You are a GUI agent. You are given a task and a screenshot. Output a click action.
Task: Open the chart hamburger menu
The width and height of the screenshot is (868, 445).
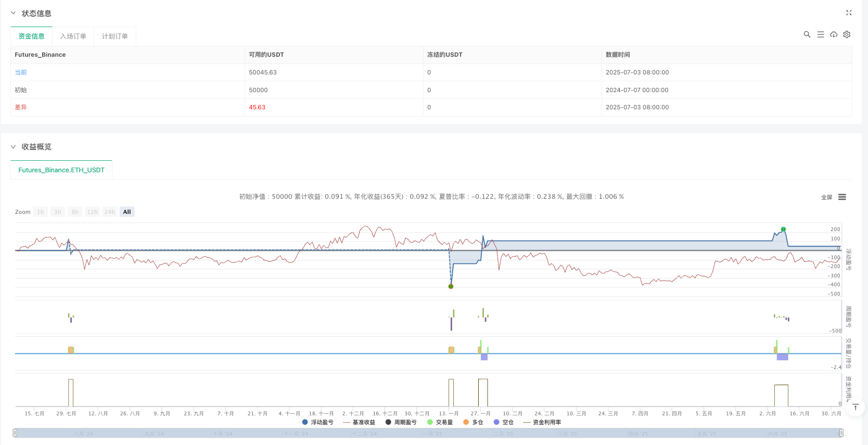click(842, 197)
